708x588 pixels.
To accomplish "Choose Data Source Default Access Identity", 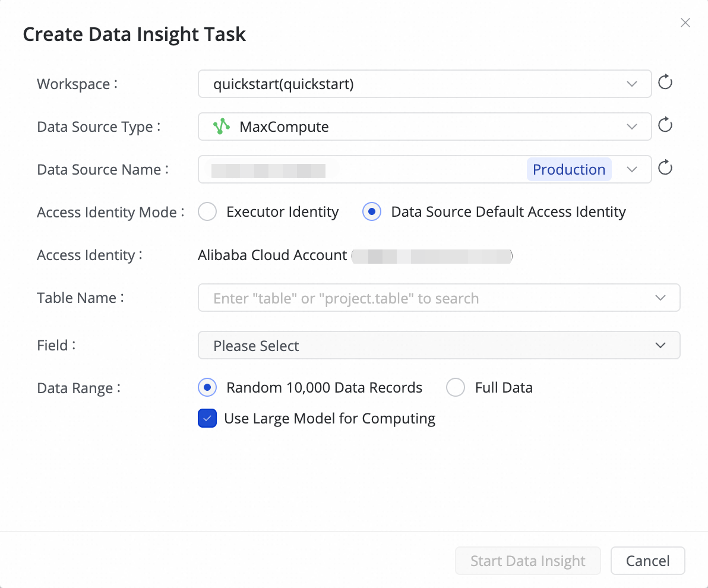I will pyautogui.click(x=372, y=212).
